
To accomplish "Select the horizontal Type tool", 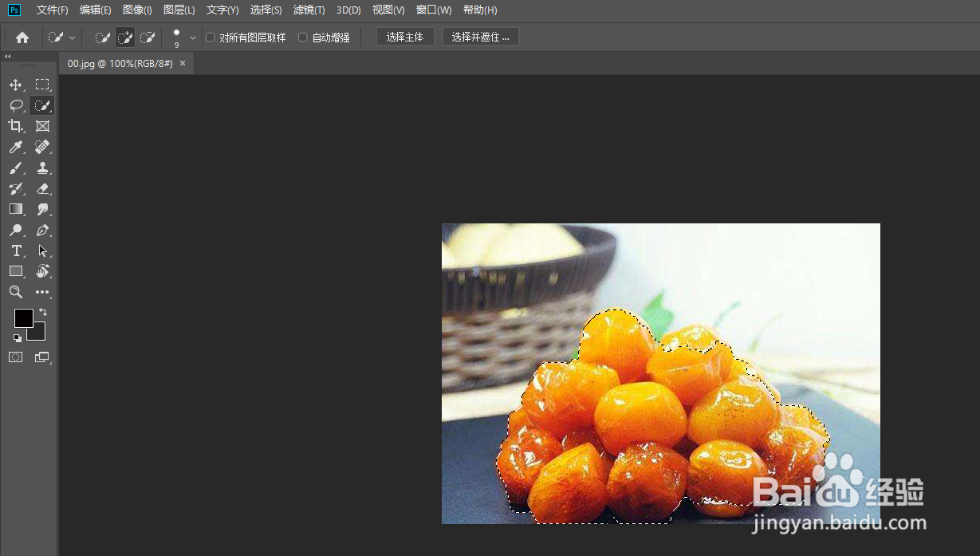I will [x=16, y=250].
